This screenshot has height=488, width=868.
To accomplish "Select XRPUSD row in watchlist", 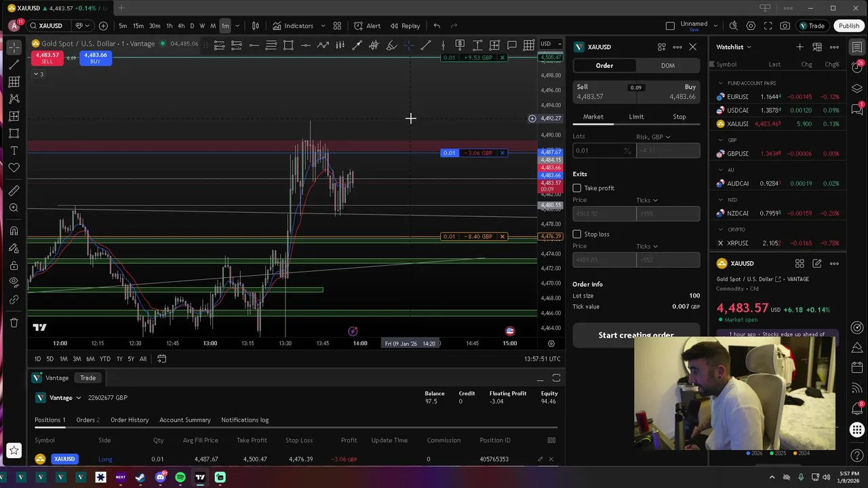I will pyautogui.click(x=777, y=243).
